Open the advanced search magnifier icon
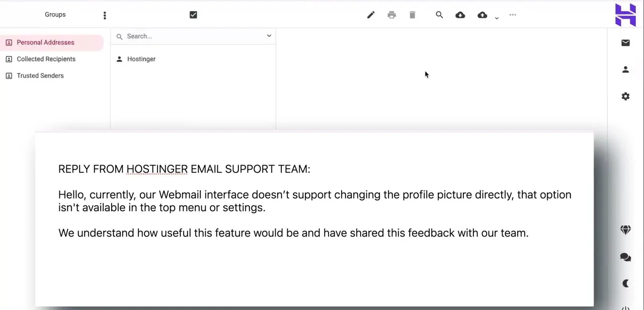644x310 pixels. 439,15
